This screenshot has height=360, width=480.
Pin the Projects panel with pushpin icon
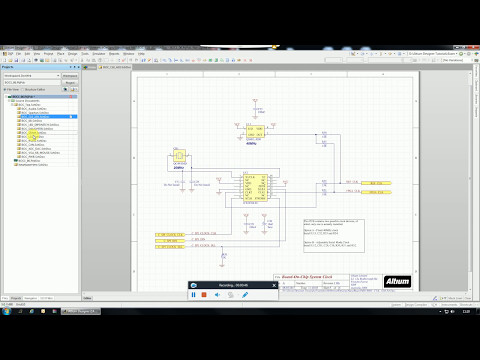[x=74, y=67]
